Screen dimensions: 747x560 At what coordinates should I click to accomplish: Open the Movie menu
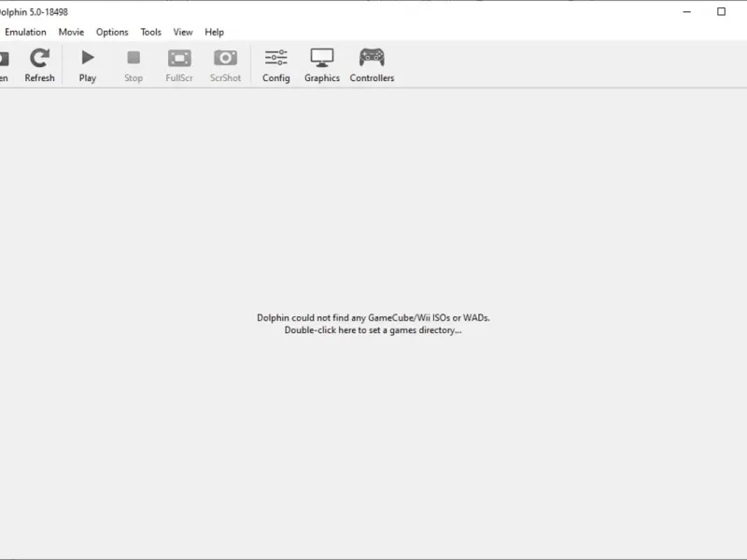[x=71, y=32]
